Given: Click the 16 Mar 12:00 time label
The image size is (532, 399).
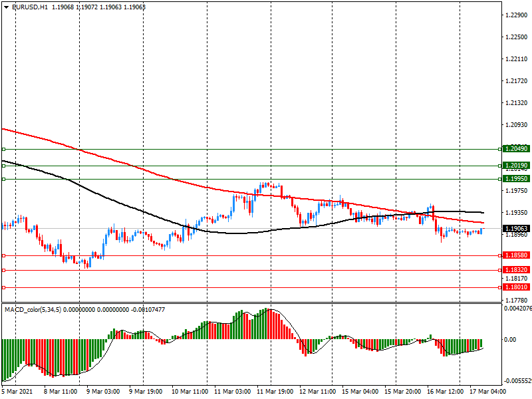Looking at the screenshot, I should point(445,392).
